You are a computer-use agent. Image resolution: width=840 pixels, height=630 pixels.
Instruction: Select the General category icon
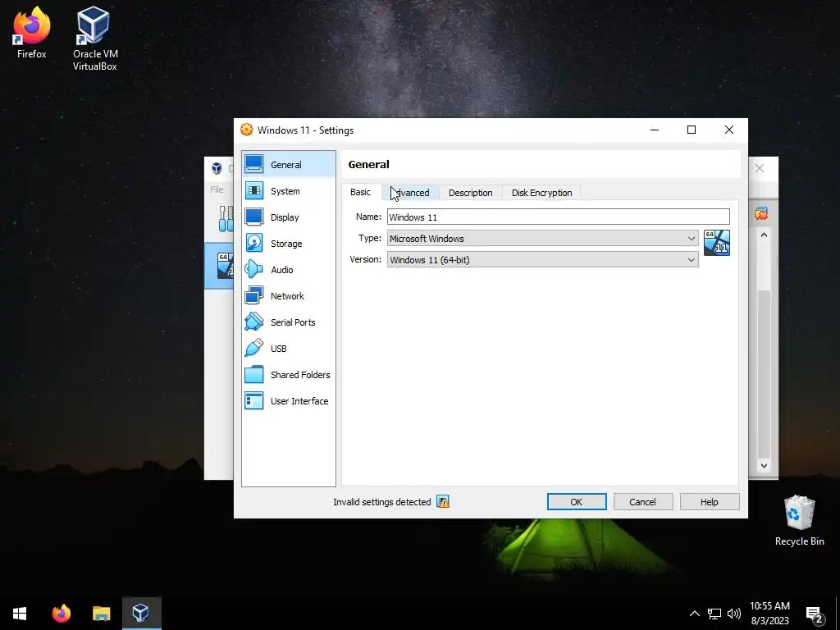tap(254, 164)
